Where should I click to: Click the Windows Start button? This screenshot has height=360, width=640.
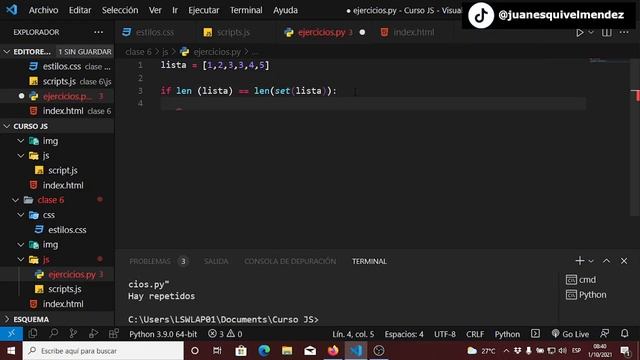point(11,351)
